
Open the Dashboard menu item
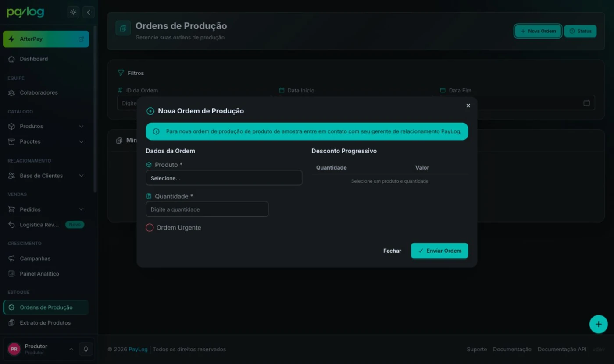(46, 59)
